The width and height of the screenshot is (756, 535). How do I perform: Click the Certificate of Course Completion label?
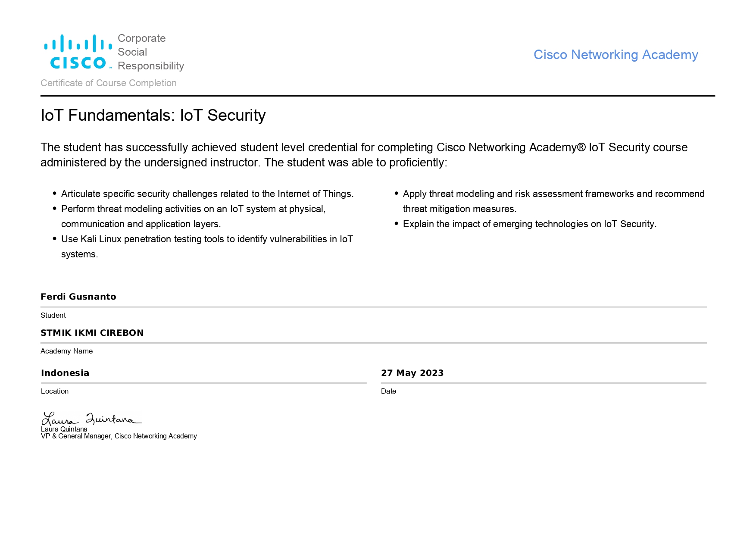[x=109, y=83]
